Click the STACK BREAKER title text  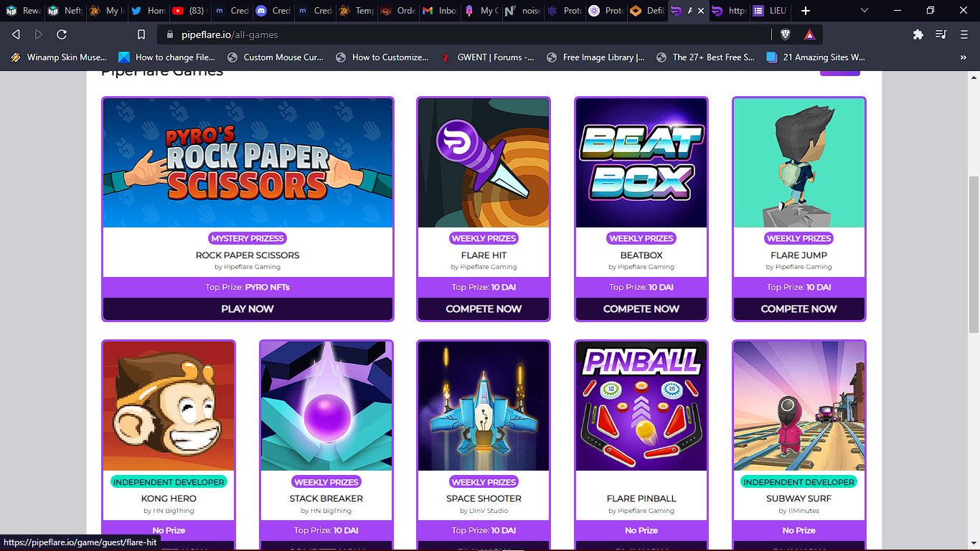tap(326, 499)
